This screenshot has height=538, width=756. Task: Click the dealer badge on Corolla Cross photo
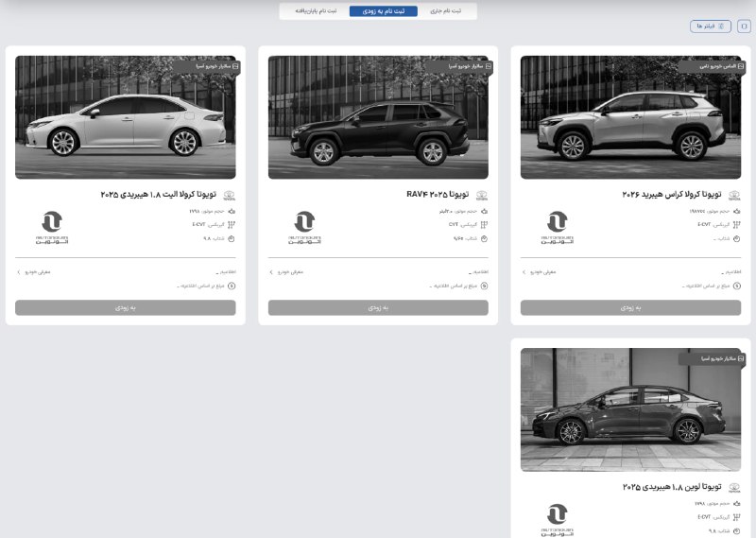pos(712,66)
